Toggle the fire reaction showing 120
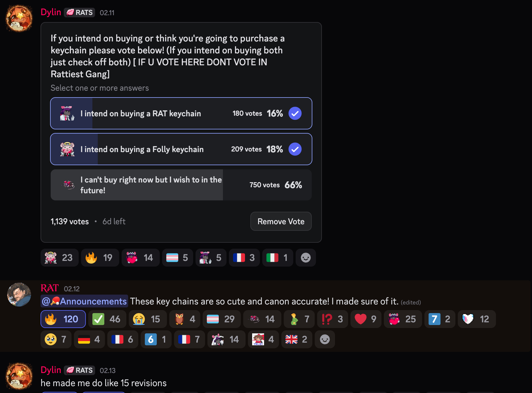This screenshot has width=532, height=393. coord(63,319)
